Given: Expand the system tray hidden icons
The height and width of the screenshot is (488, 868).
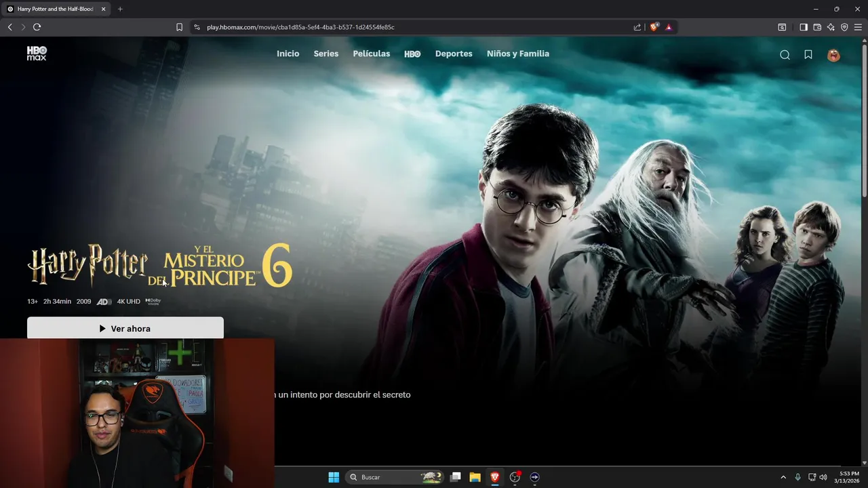Looking at the screenshot, I should tap(783, 477).
